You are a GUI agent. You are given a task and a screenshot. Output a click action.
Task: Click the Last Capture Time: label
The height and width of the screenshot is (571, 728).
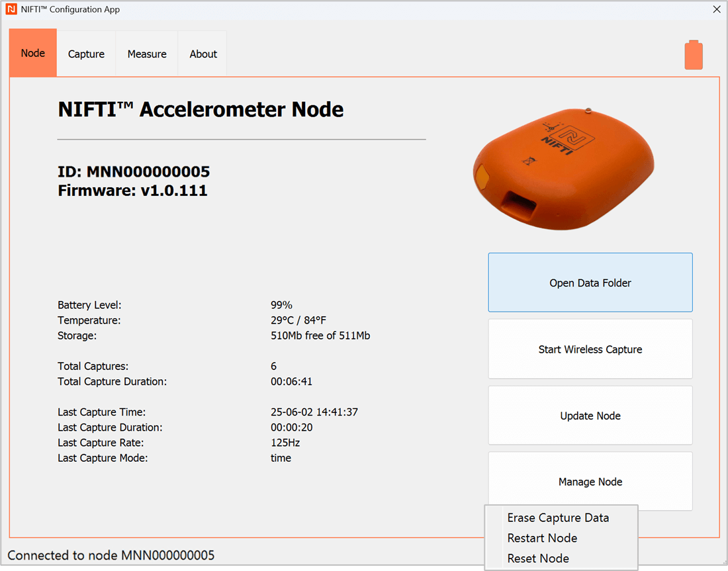[102, 412]
